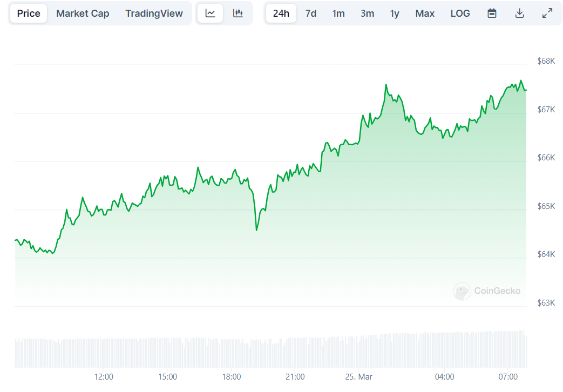
Task: Download chart data via download icon
Action: tap(519, 13)
